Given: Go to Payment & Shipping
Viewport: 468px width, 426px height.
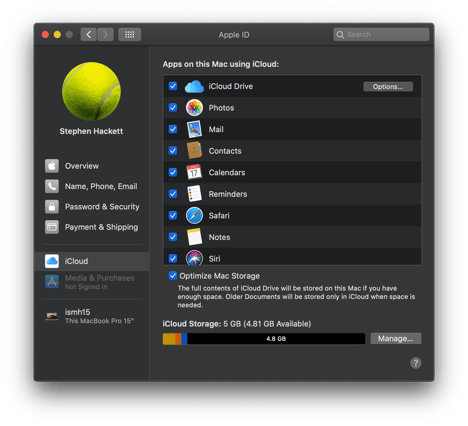Looking at the screenshot, I should 92,227.
